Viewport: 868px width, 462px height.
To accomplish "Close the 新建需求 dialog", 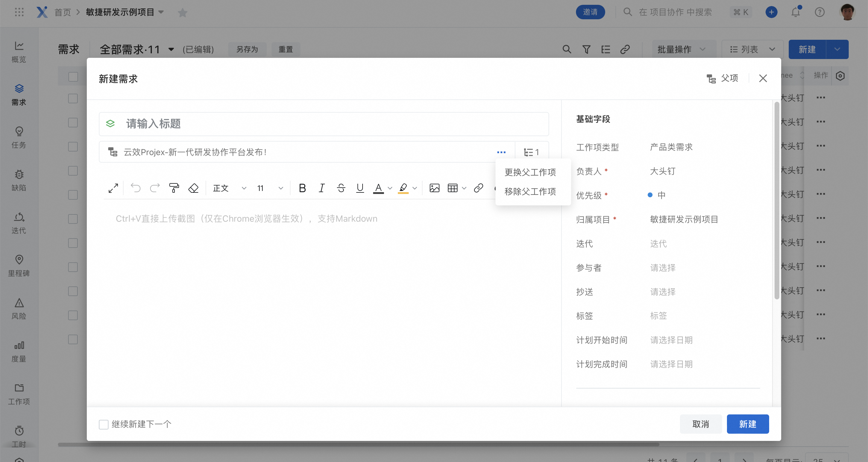I will [x=763, y=79].
